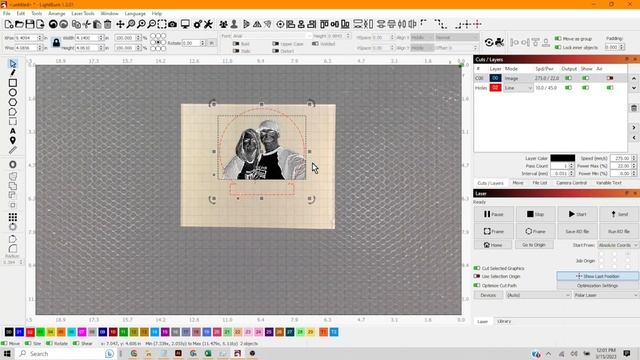This screenshot has width=640, height=360.
Task: Click Show Last Position button
Action: point(598,276)
